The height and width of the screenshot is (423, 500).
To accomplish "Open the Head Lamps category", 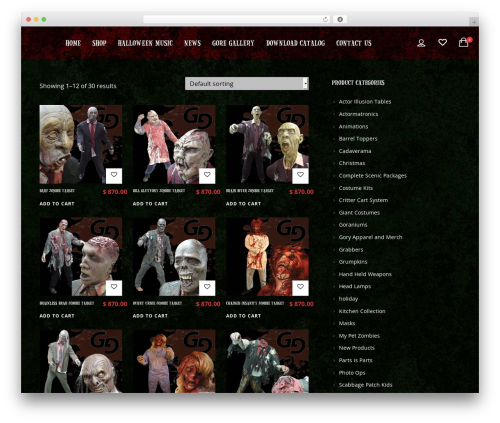I will pos(355,286).
